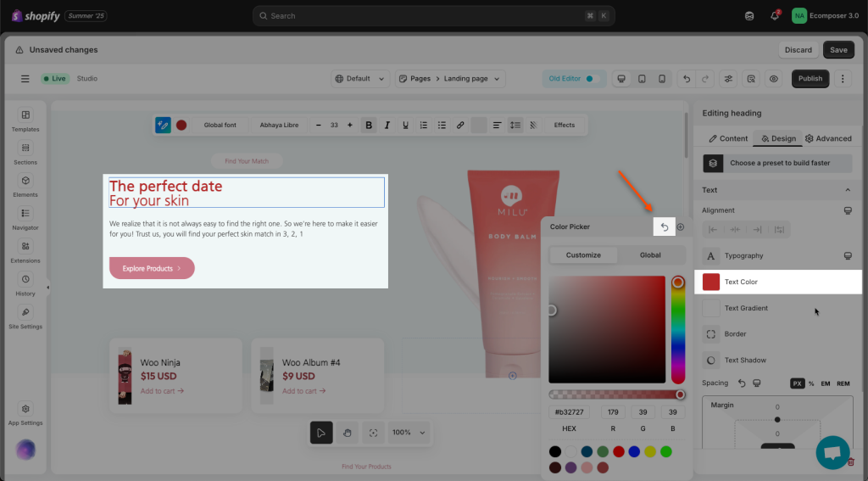Open the Elements panel in sidebar
This screenshot has height=481, width=868.
coord(25,186)
